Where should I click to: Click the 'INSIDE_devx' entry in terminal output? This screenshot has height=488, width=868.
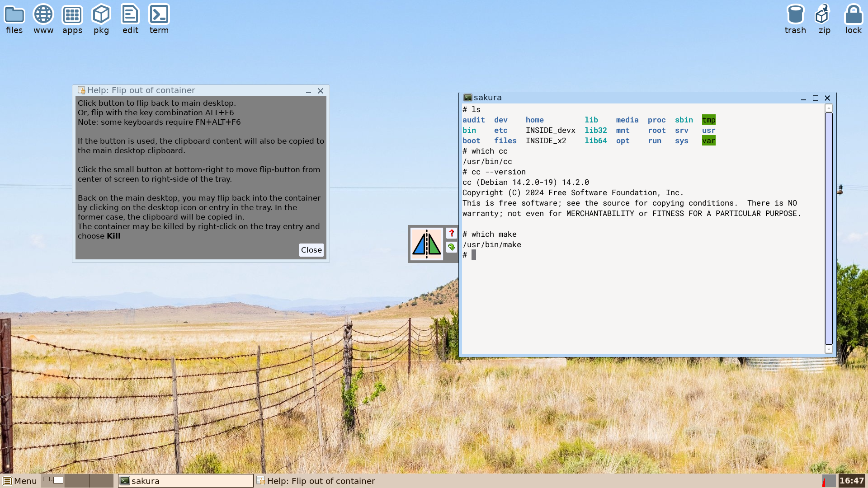[x=550, y=130]
